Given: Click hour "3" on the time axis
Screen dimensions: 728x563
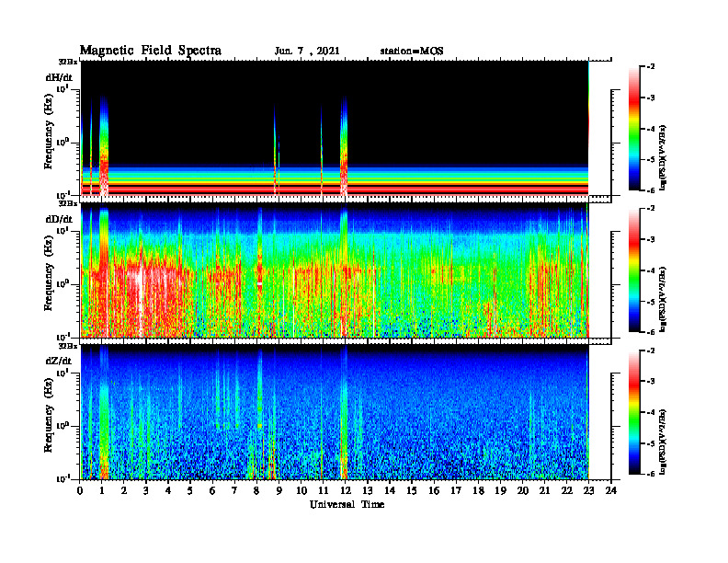Looking at the screenshot, I should click(x=146, y=490).
